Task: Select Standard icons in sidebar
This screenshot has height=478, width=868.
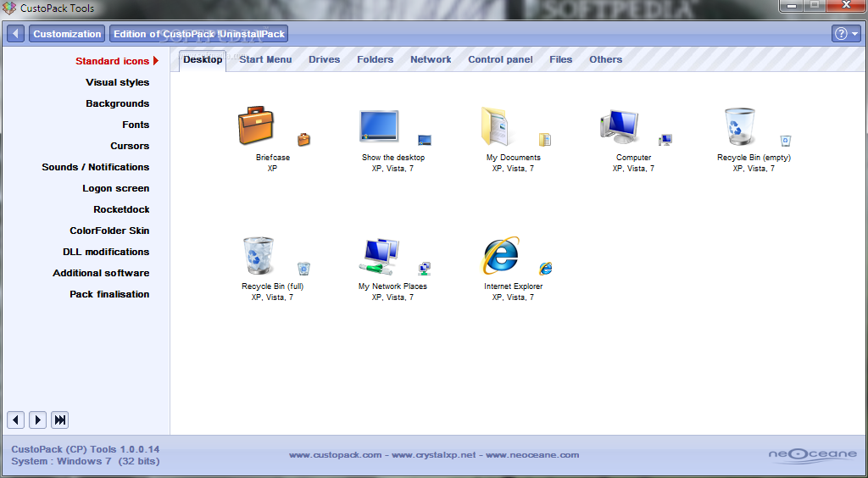Action: click(113, 61)
